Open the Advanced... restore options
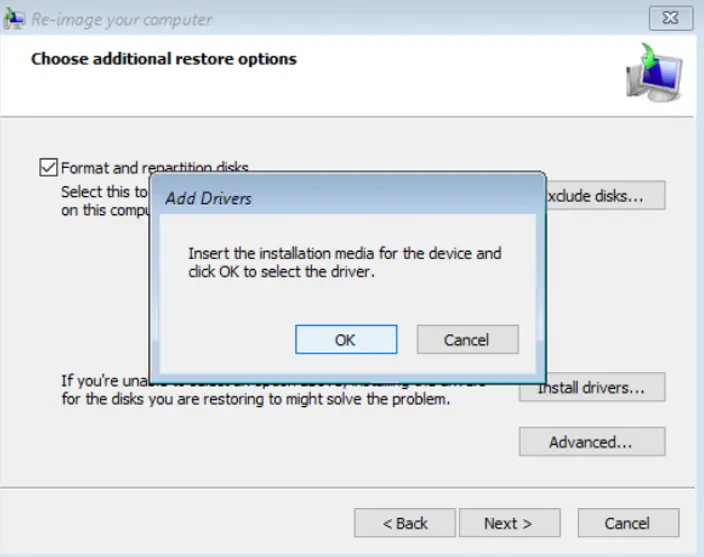The image size is (704, 557). [x=591, y=441]
